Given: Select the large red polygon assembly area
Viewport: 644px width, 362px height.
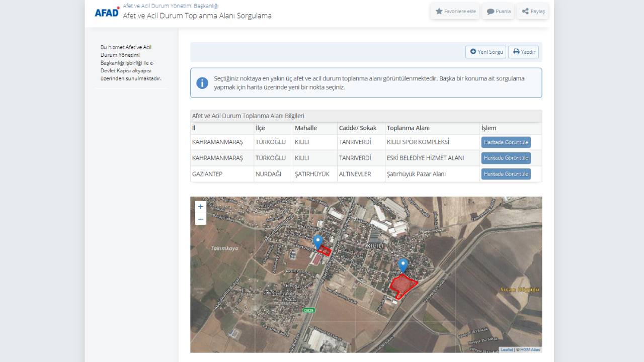Looking at the screenshot, I should pyautogui.click(x=403, y=286).
